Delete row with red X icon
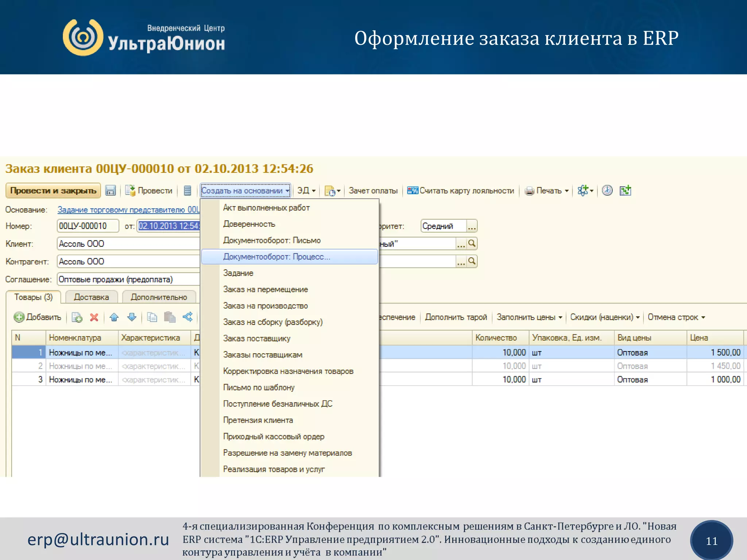Image resolution: width=747 pixels, height=560 pixels. tap(94, 317)
